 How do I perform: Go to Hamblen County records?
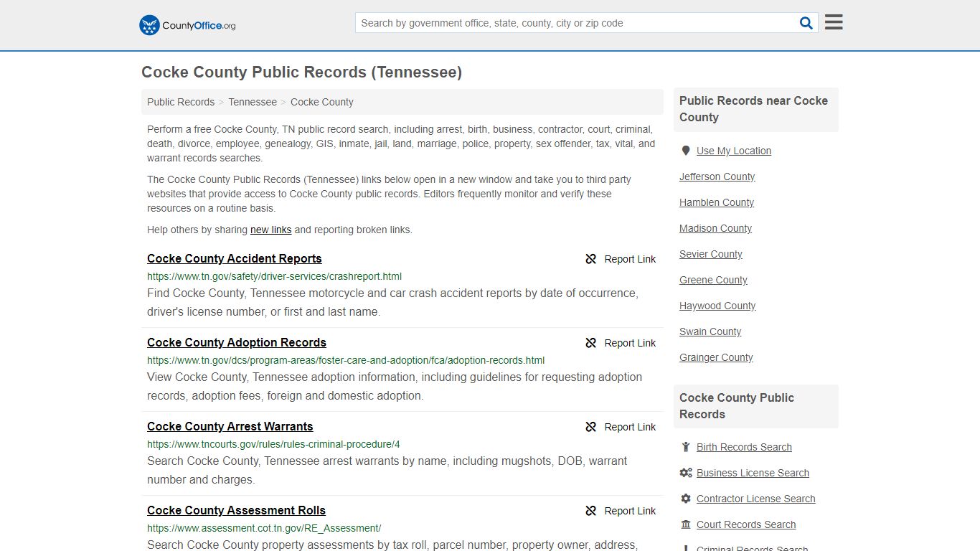717,202
